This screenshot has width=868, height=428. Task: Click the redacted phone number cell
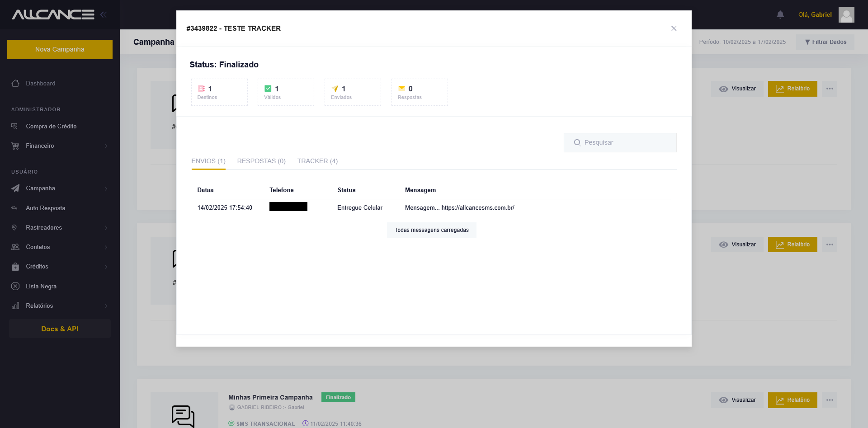click(x=288, y=207)
